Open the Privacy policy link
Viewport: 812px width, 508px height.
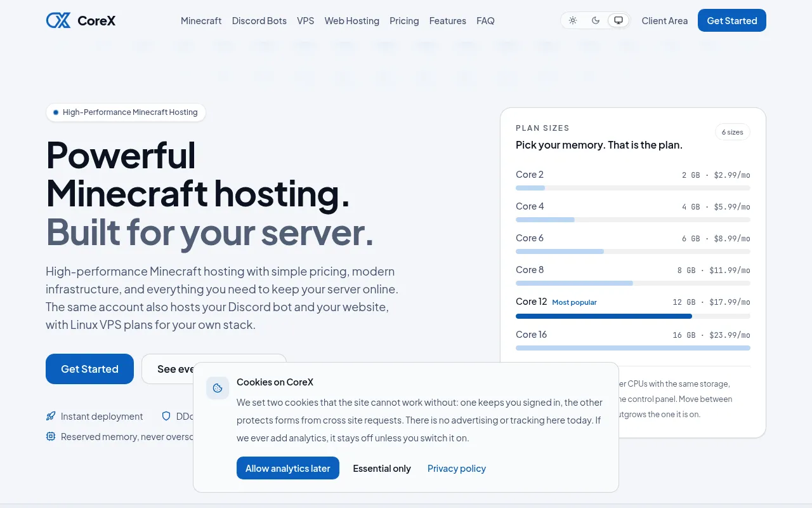[457, 468]
